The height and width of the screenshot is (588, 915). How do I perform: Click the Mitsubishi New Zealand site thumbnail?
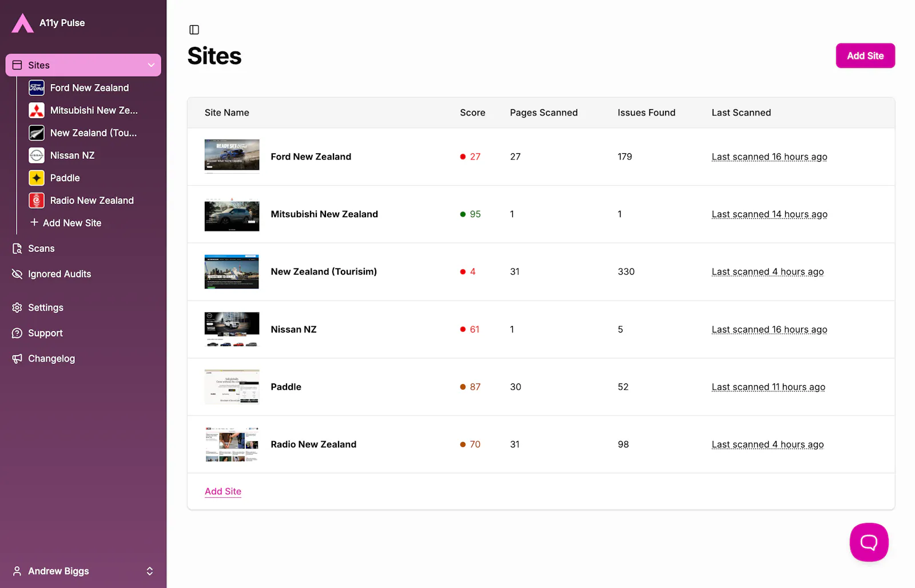(232, 214)
